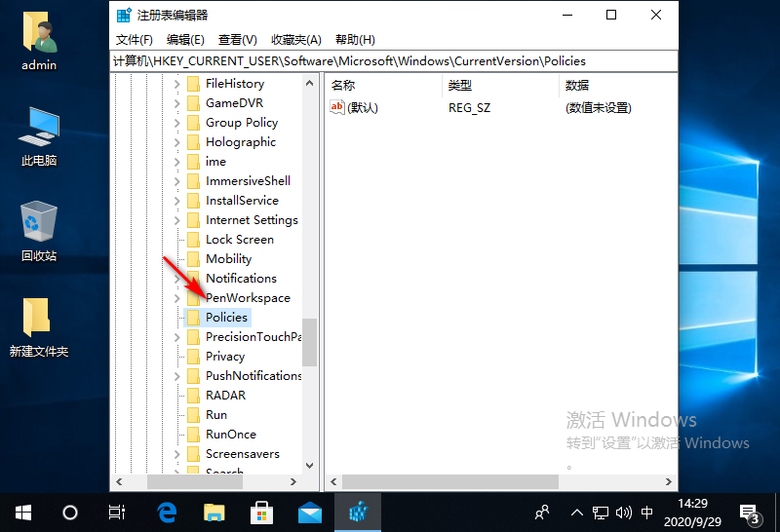Open Cortana search circle
Image resolution: width=780 pixels, height=532 pixels.
coord(70,513)
